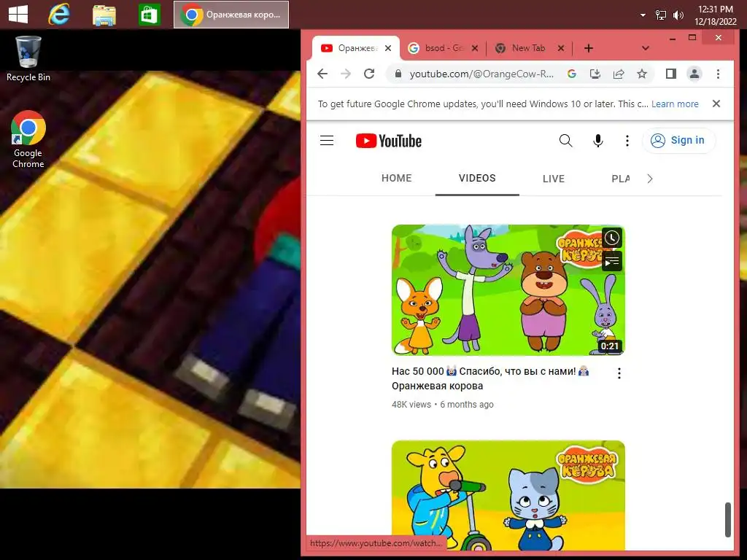Close the New Tab tab
747x560 pixels.
click(x=561, y=48)
